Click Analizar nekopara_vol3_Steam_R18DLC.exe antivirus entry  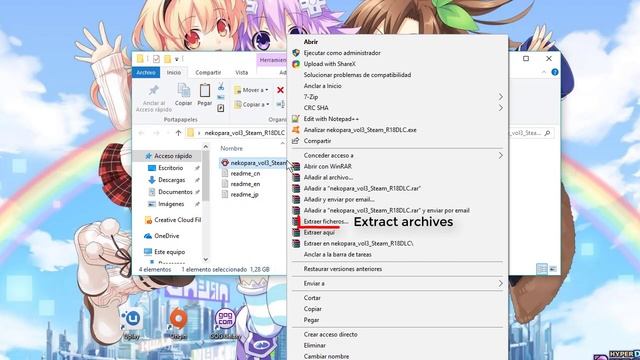tap(360, 130)
